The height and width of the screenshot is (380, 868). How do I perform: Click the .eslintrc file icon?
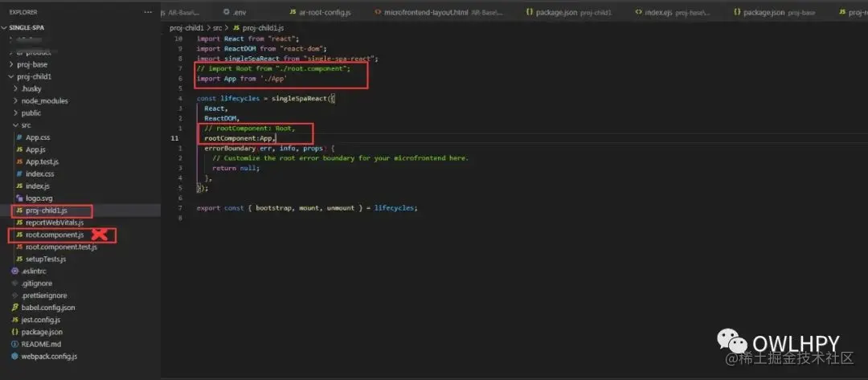tap(15, 271)
